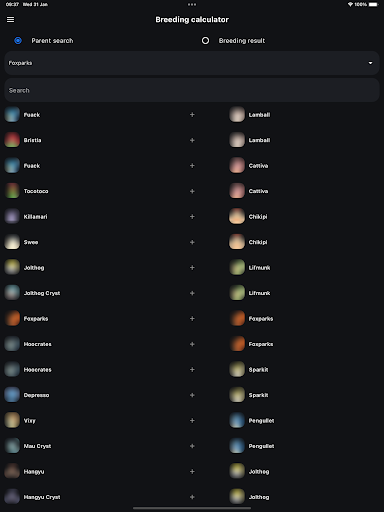Tap the Swee creature icon
The width and height of the screenshot is (384, 512).
click(x=12, y=242)
